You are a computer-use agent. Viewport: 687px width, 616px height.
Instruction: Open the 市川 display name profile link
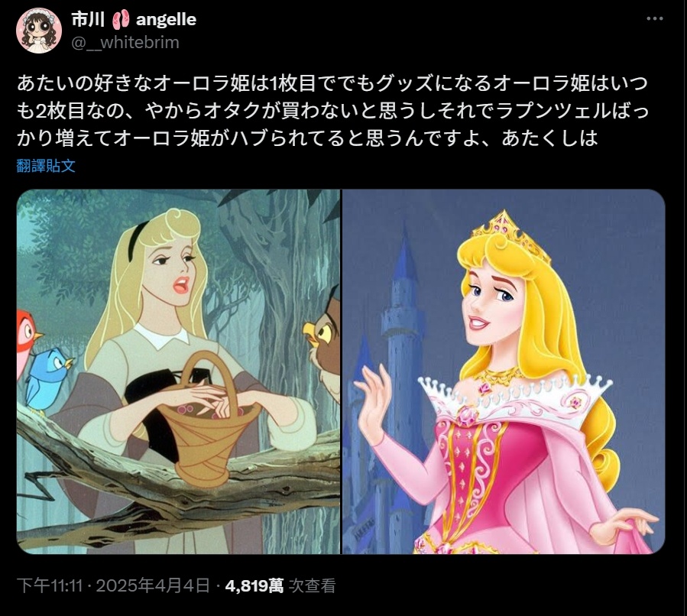[88, 20]
